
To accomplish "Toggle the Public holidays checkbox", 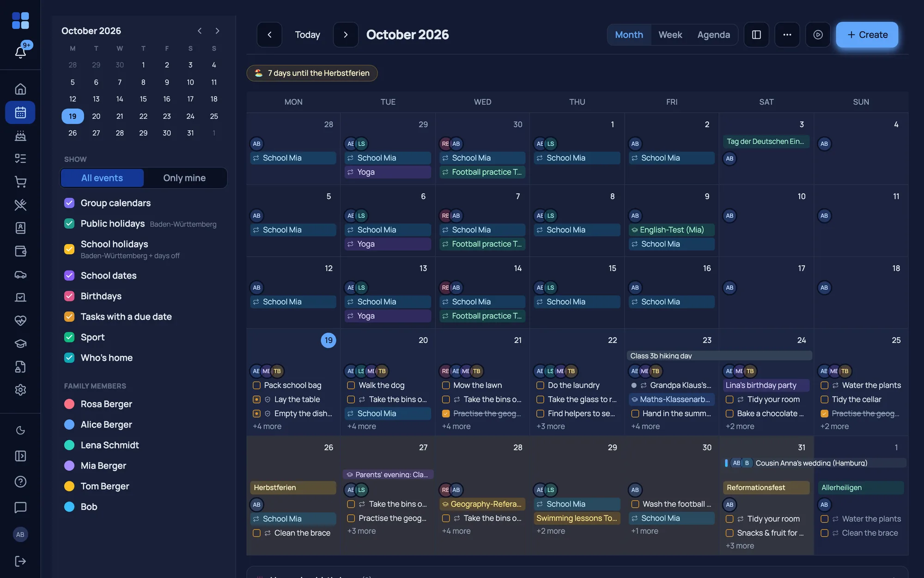I will pos(69,224).
